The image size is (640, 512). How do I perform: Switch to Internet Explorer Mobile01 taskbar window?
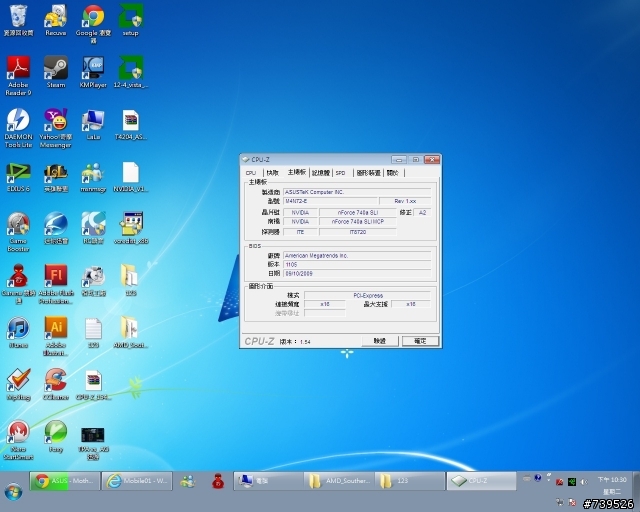click(x=137, y=481)
